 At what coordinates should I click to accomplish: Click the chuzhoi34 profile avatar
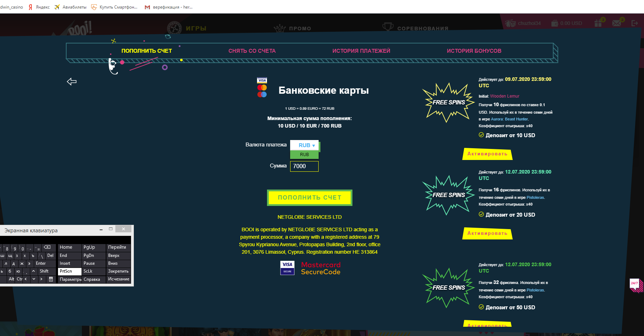click(x=510, y=24)
